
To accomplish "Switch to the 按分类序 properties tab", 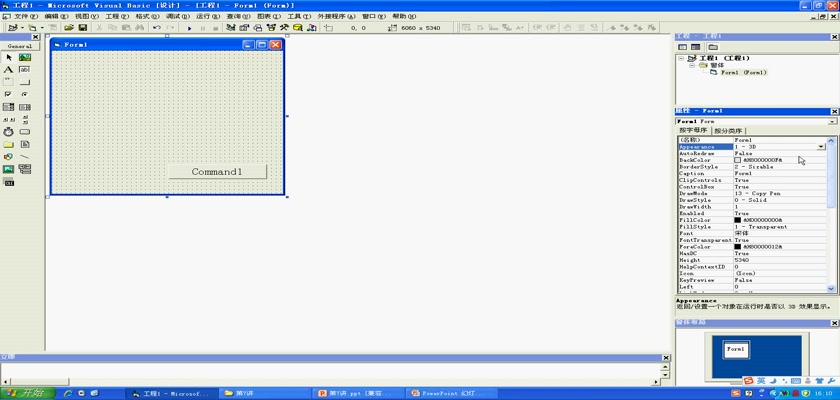I will coord(728,130).
